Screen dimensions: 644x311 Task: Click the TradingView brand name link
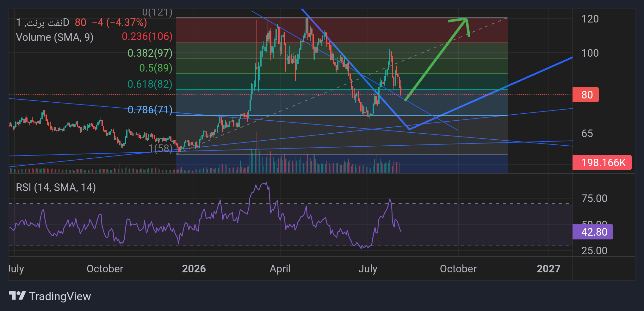60,296
